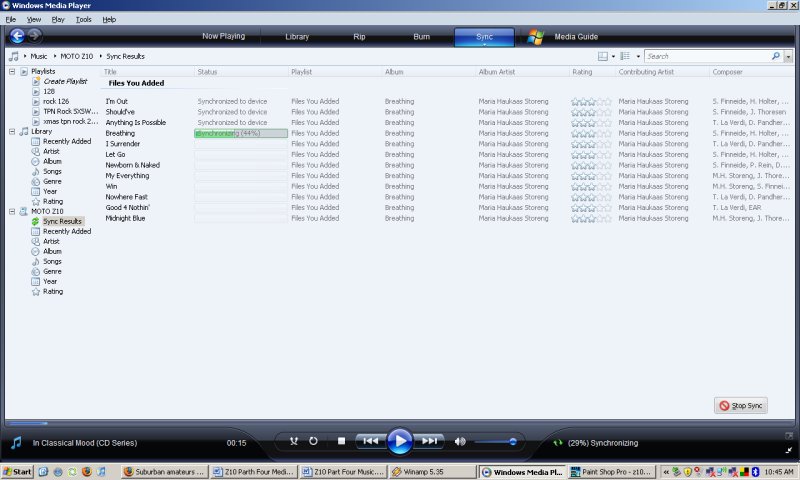Click the search magnifier icon

coord(775,57)
